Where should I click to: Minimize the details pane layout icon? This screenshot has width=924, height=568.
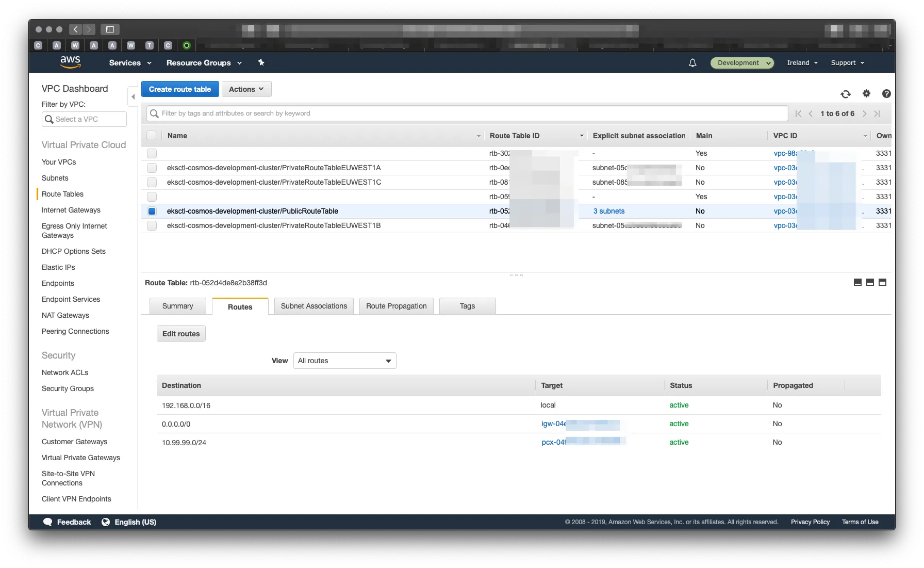(857, 282)
